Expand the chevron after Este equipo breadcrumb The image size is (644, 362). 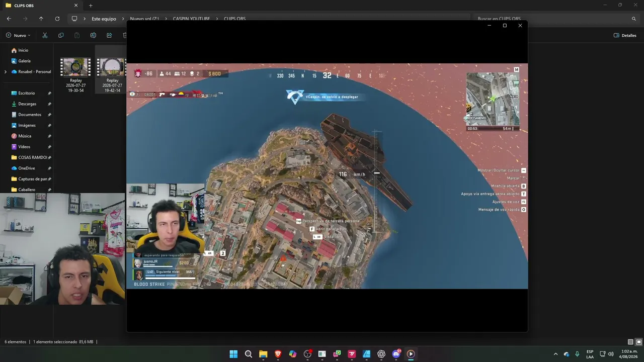click(123, 19)
